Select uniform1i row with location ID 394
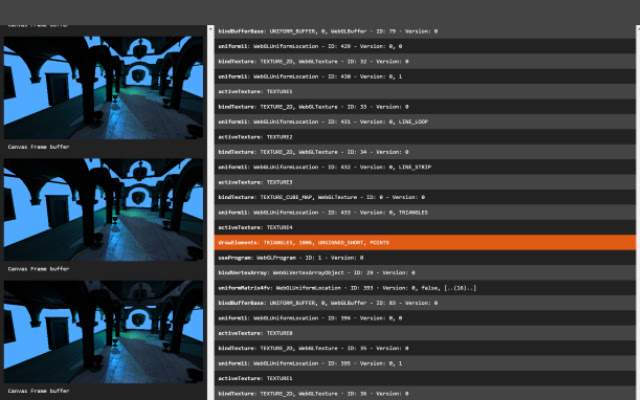Image resolution: width=640 pixels, height=400 pixels. click(425, 318)
